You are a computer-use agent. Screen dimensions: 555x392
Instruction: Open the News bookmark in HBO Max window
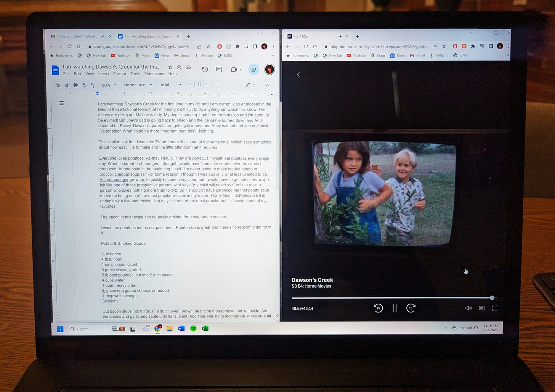pos(397,55)
